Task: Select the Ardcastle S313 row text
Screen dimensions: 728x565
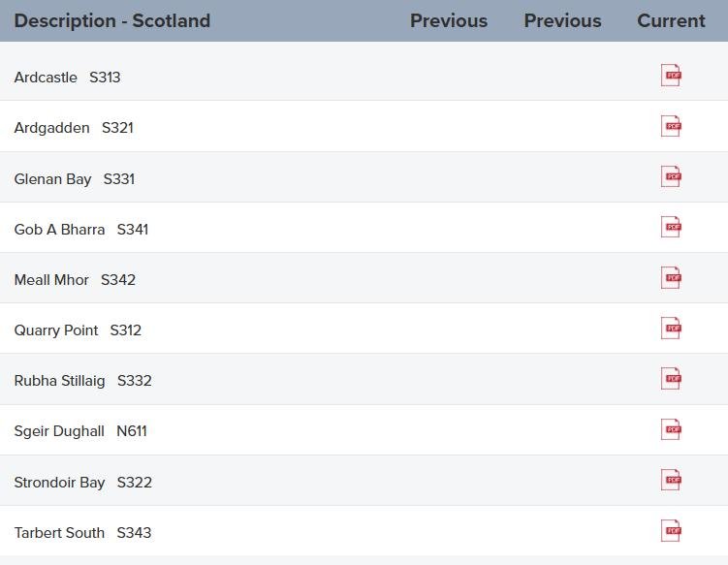Action: [x=67, y=78]
